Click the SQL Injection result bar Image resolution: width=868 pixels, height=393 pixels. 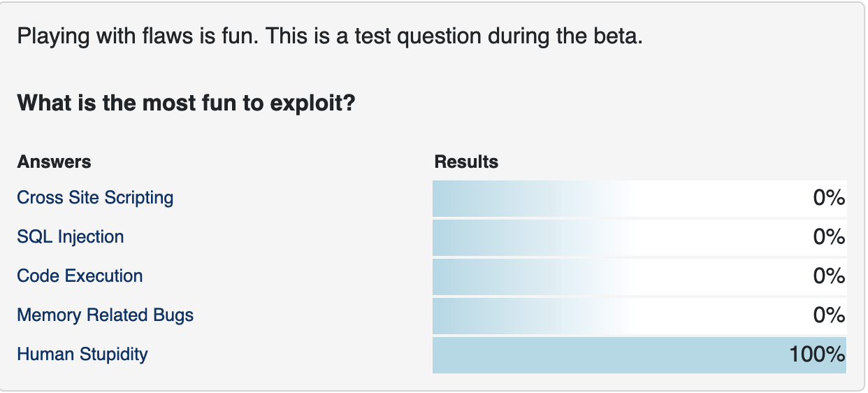point(639,238)
